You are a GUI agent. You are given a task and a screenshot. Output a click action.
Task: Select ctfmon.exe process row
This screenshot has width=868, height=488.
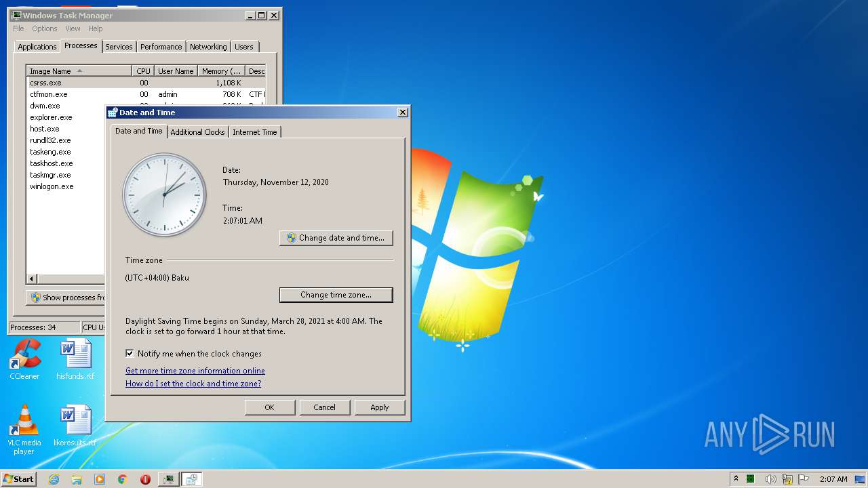click(x=146, y=94)
